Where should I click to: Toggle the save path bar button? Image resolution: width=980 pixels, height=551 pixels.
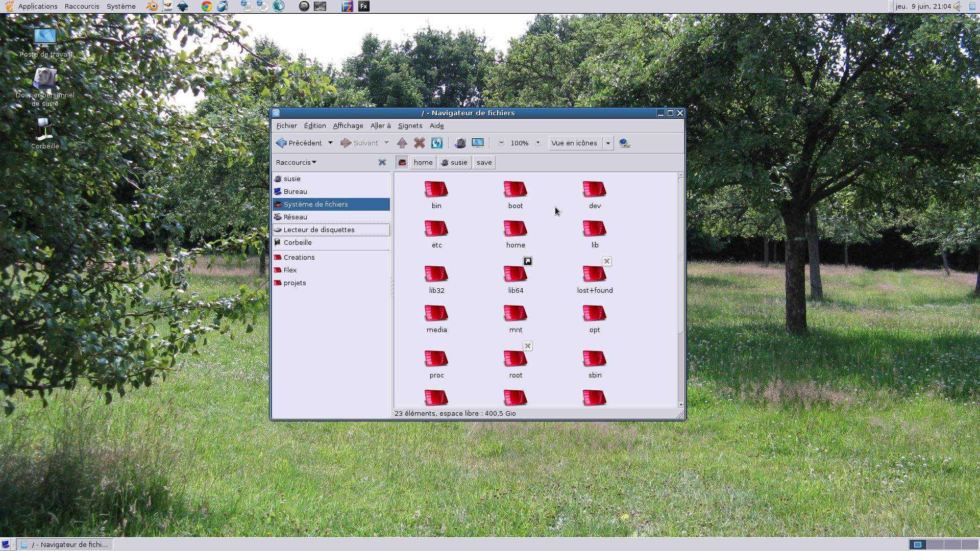click(484, 163)
